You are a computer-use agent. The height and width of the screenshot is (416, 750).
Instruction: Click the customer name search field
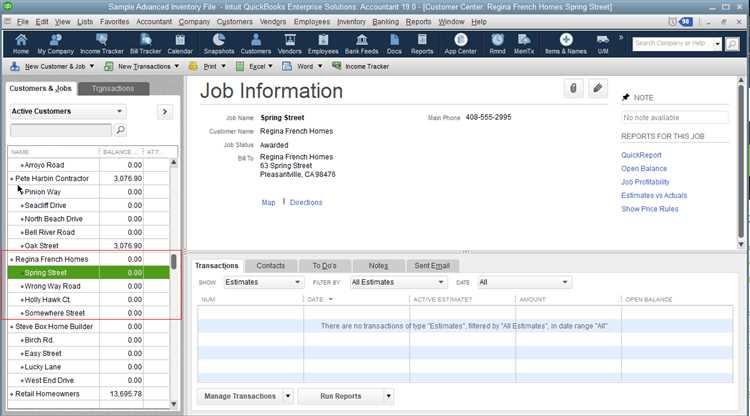61,130
